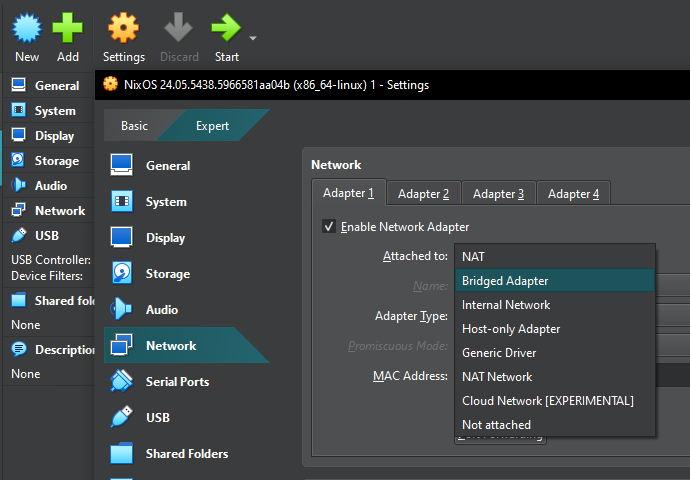
Task: Select Display in settings category list
Action: tap(187, 238)
